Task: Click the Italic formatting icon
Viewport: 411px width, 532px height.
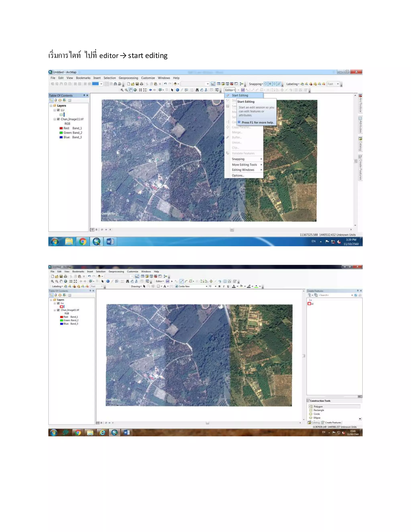Action: pyautogui.click(x=224, y=286)
